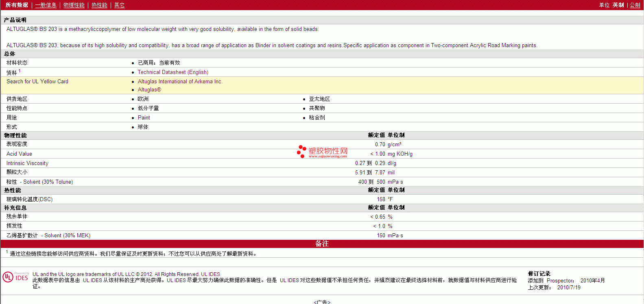Open the 其它 tab
This screenshot has width=644, height=304.
coord(119,5)
